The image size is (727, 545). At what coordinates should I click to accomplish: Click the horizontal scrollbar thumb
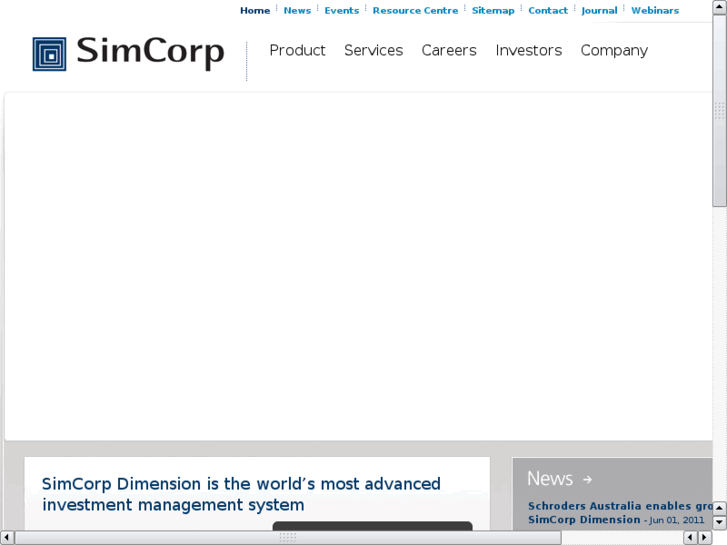(x=288, y=538)
